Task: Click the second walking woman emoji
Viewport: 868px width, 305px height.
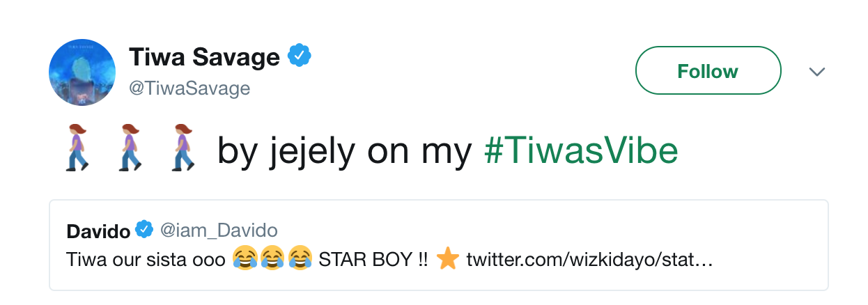Action: coord(130,148)
